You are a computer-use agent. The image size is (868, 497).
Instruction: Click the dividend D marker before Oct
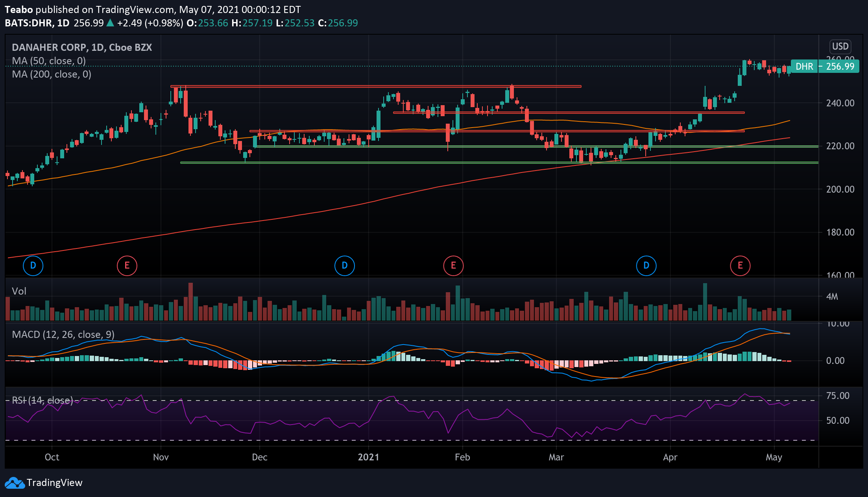click(x=33, y=265)
